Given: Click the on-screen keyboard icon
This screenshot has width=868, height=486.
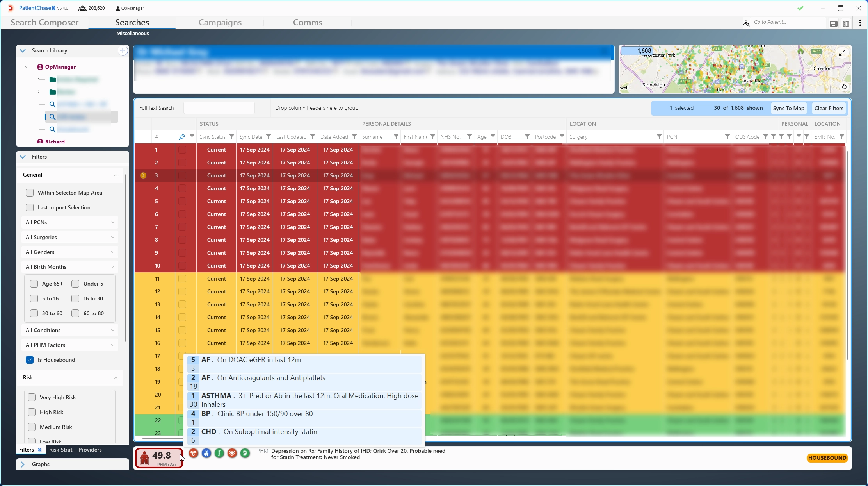Looking at the screenshot, I should click(x=834, y=24).
